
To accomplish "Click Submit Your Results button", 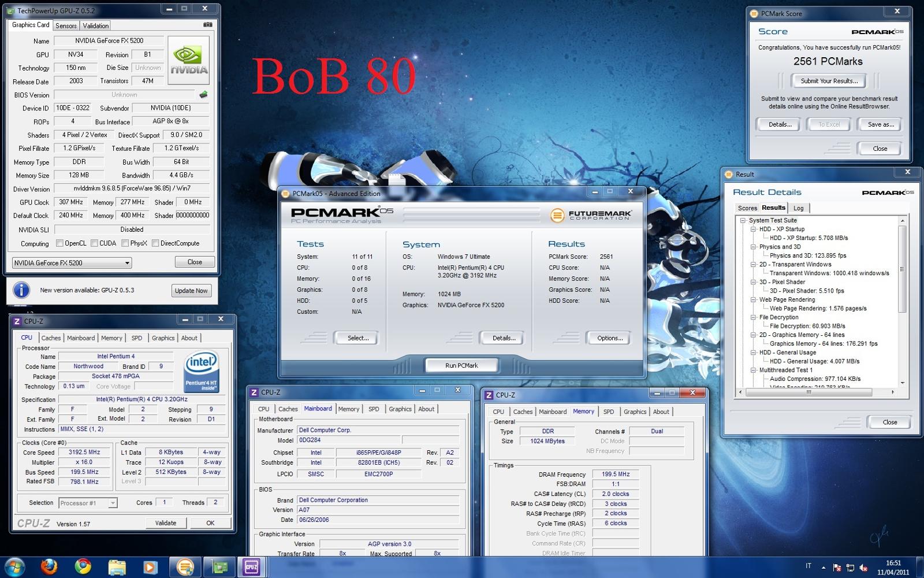I will (x=829, y=81).
